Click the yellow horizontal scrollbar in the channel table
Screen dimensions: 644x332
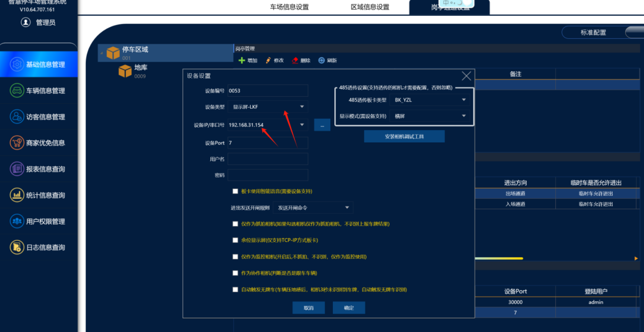click(499, 258)
